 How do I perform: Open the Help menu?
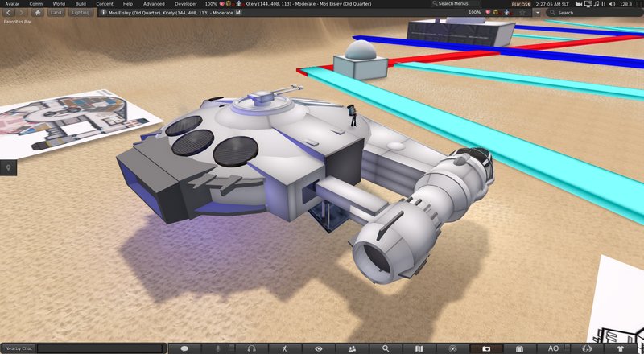pyautogui.click(x=128, y=4)
